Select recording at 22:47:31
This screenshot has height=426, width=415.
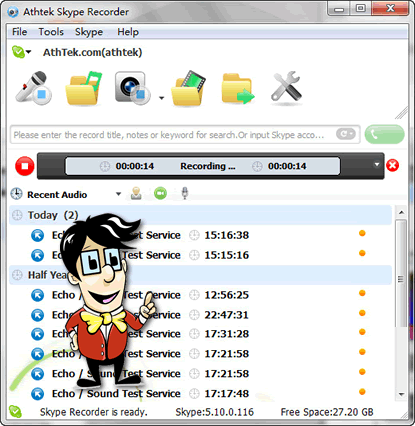pos(200,315)
